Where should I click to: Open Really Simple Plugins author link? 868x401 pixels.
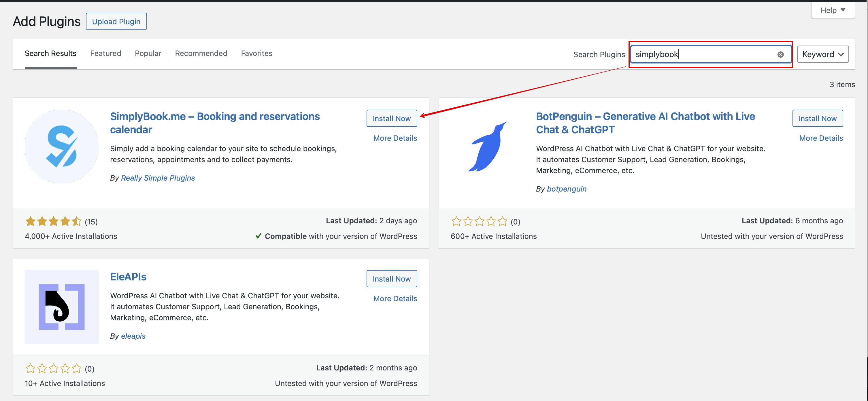click(x=158, y=178)
